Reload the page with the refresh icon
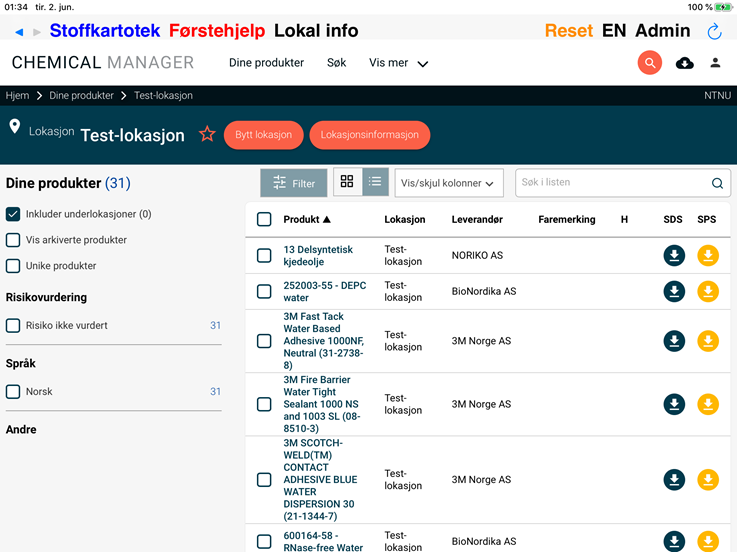This screenshot has width=737, height=552. click(x=714, y=32)
